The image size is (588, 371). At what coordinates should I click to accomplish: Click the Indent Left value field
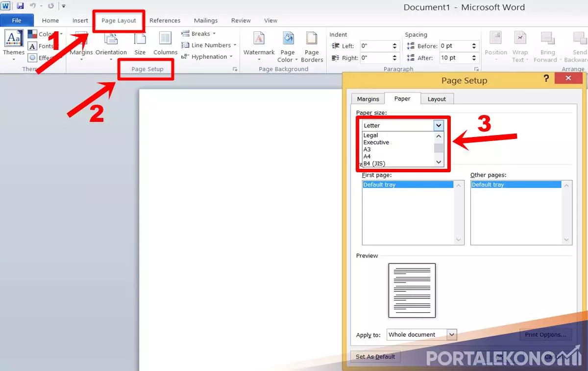[375, 46]
